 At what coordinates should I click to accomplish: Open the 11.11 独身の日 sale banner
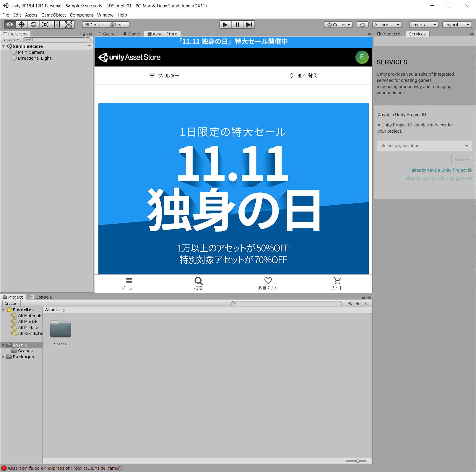(x=233, y=188)
